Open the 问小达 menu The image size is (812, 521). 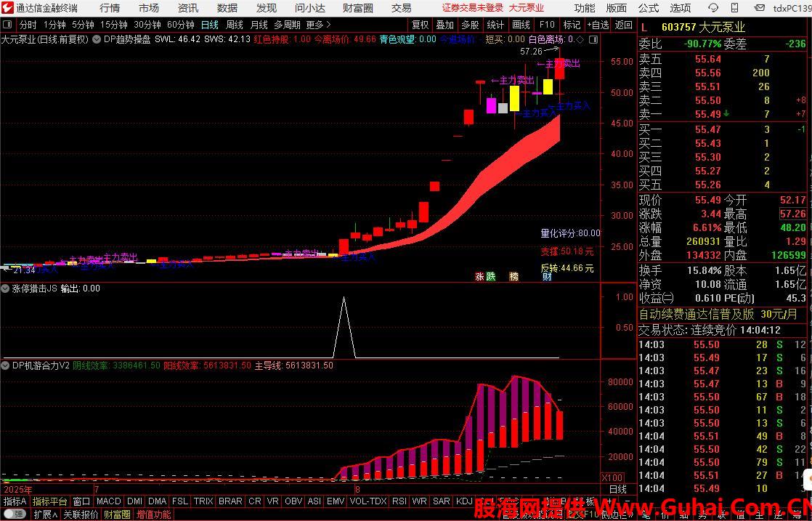click(310, 8)
